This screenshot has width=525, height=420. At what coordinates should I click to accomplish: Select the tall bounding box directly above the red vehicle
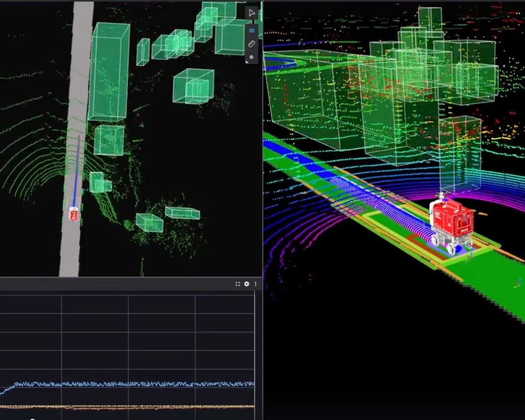pos(459,155)
